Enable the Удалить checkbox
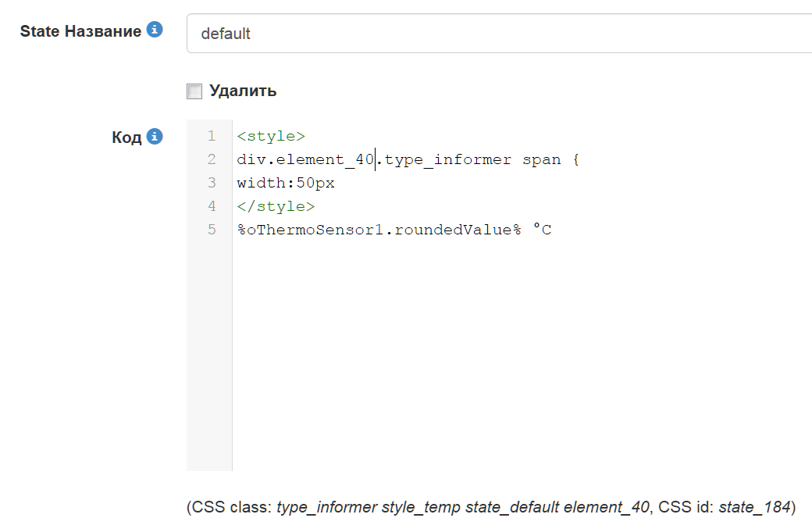The image size is (812, 525). [x=194, y=91]
